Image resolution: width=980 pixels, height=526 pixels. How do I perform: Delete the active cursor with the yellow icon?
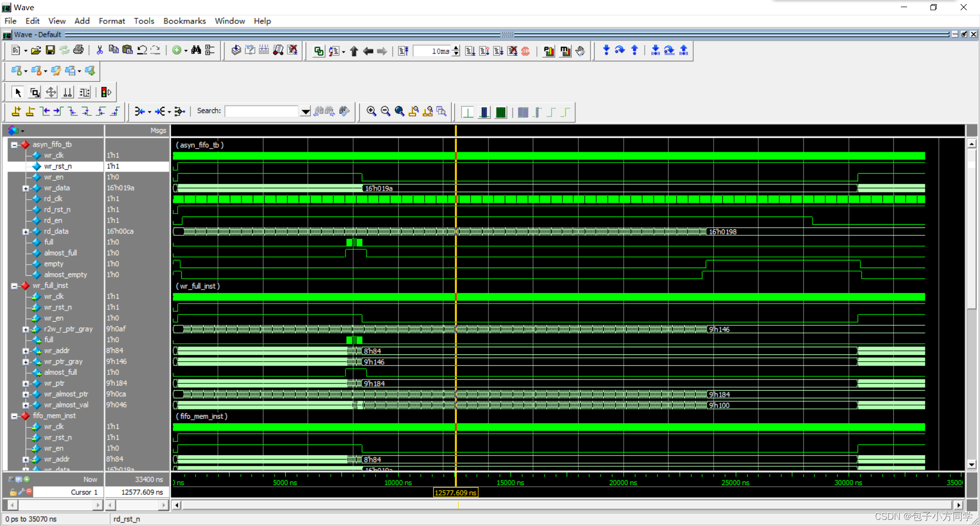point(31,111)
